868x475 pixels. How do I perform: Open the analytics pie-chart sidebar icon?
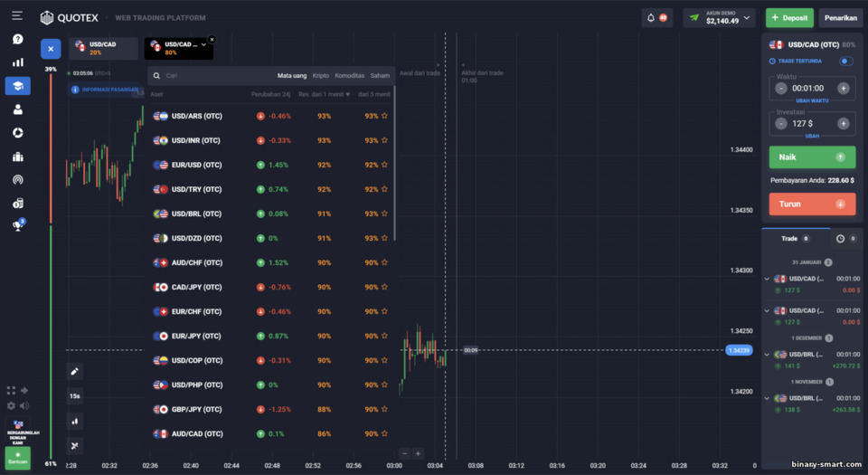click(18, 133)
